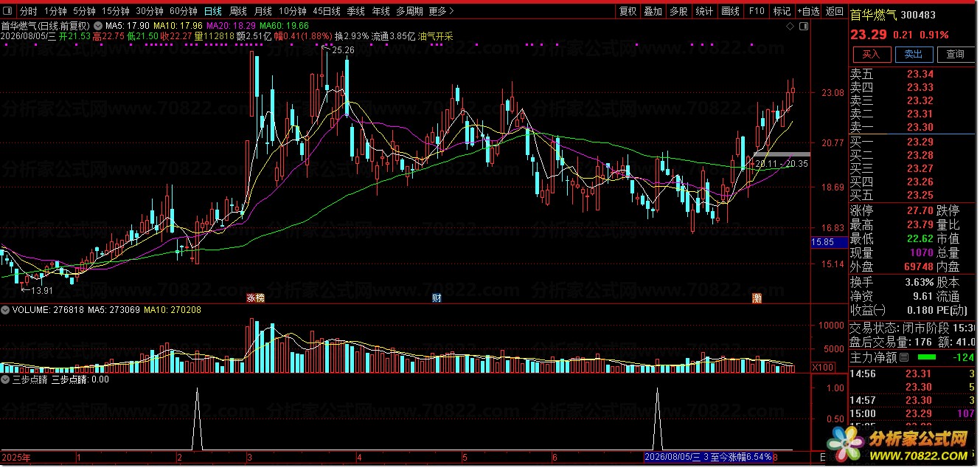
Task: Add stock with +自选 button
Action: pyautogui.click(x=808, y=11)
